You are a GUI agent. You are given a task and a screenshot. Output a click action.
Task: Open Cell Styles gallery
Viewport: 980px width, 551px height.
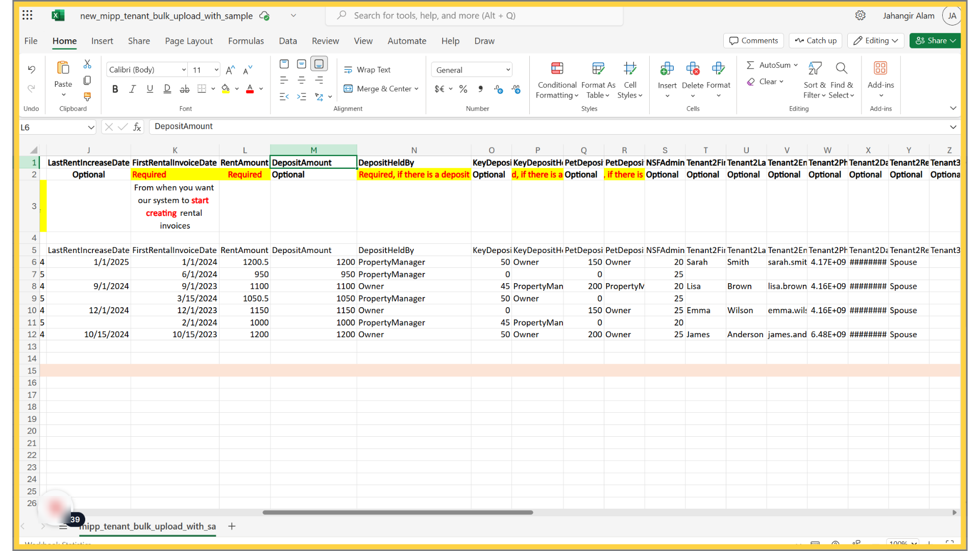click(x=630, y=81)
